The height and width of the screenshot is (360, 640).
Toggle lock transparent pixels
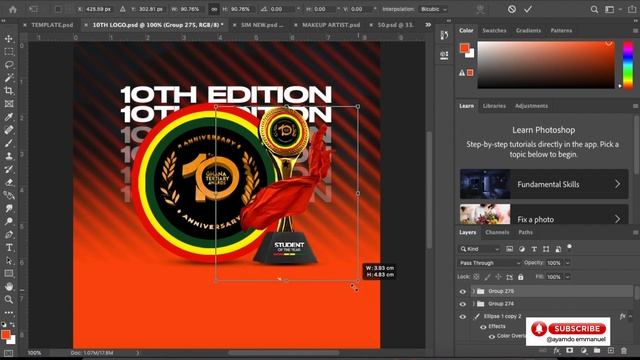click(476, 277)
